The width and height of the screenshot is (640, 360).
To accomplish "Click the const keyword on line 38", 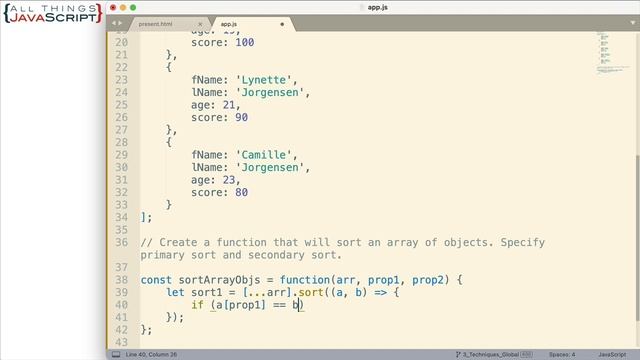I will (156, 280).
